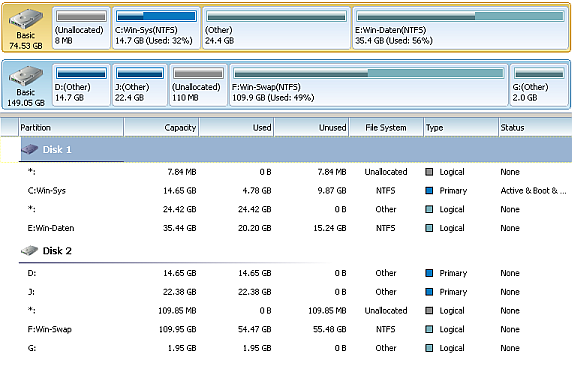This screenshot has height=366, width=572.
Task: Click the Logical type color box in row G:
Action: pyautogui.click(x=429, y=348)
